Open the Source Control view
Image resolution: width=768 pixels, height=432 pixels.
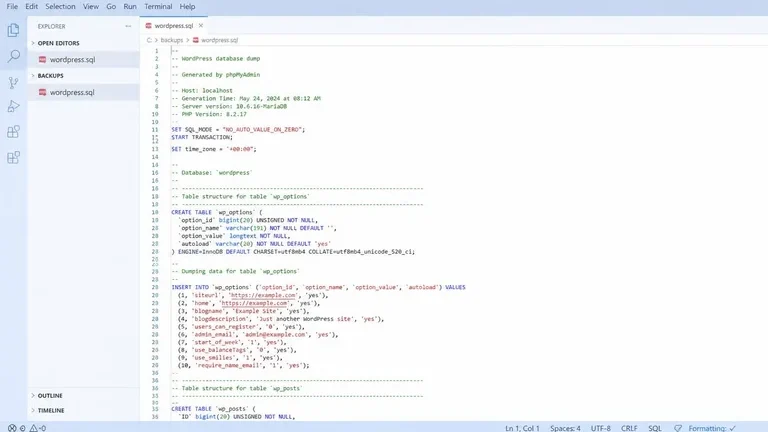click(13, 82)
